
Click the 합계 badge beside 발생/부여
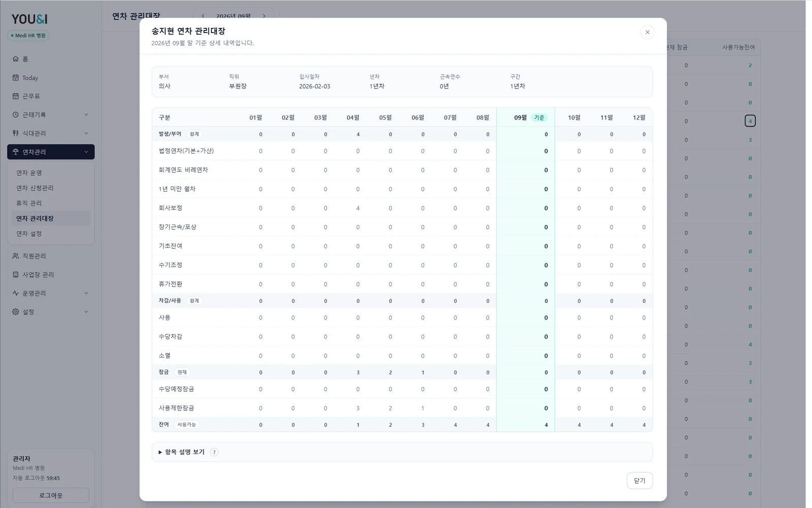tap(194, 134)
